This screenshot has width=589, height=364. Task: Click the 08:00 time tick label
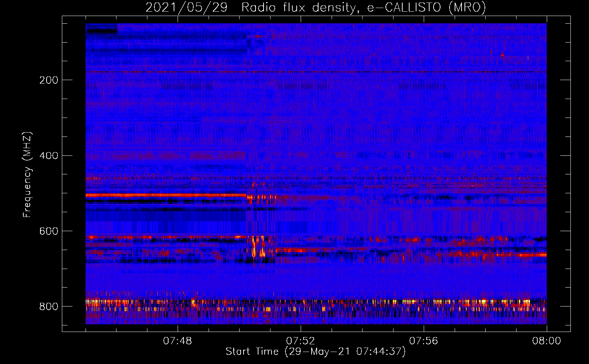546,341
